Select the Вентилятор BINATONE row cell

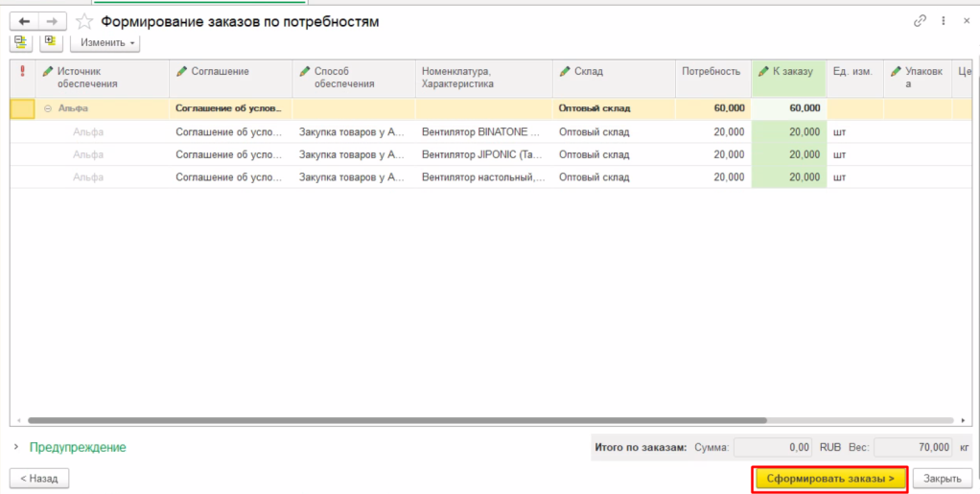482,131
